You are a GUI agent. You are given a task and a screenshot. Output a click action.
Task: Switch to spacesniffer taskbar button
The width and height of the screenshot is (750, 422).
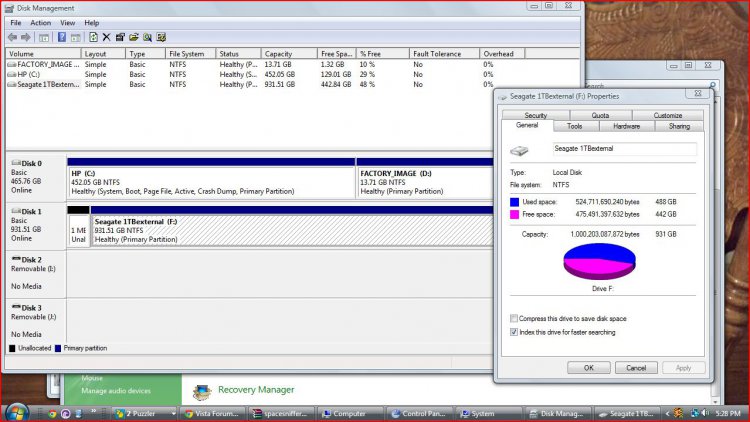tap(281, 414)
